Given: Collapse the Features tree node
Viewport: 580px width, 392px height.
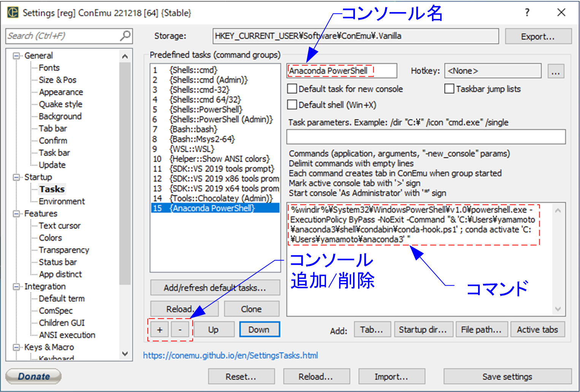Looking at the screenshot, I should [16, 214].
